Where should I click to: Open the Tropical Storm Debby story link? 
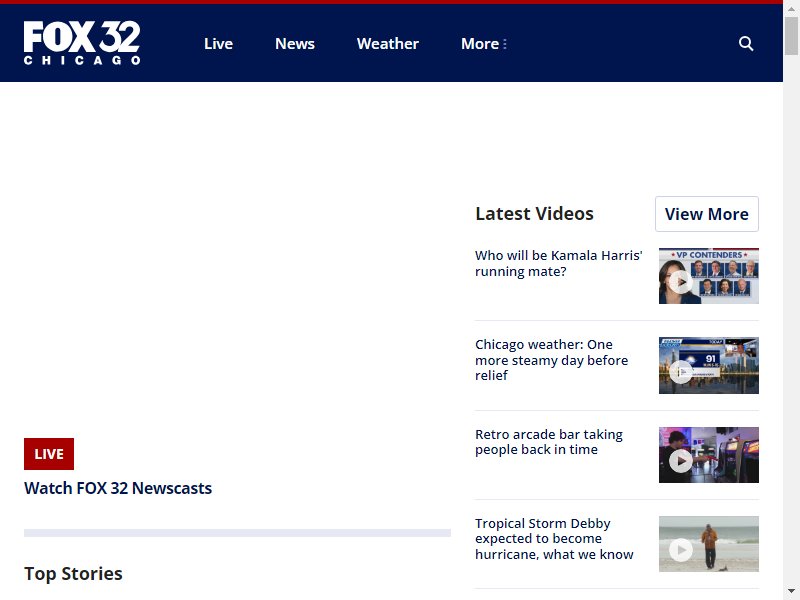[x=554, y=539]
